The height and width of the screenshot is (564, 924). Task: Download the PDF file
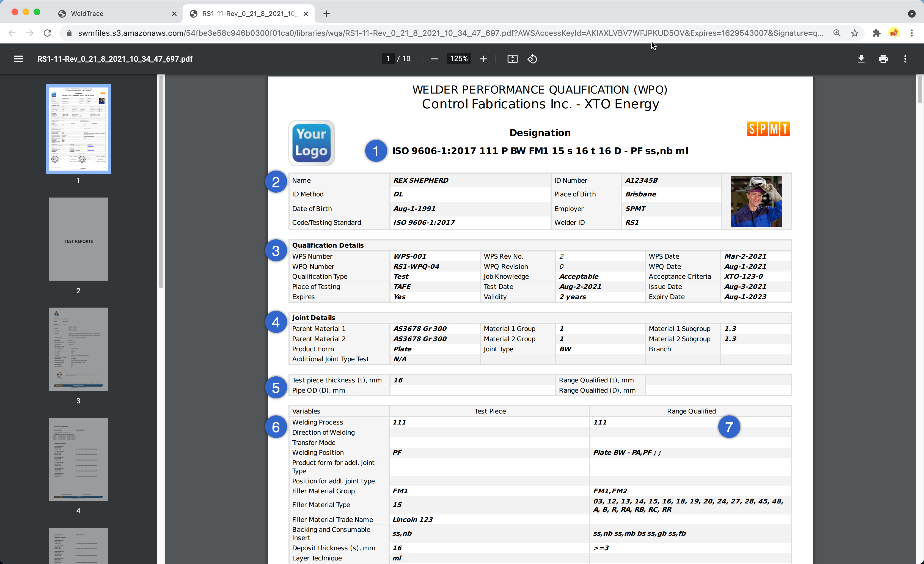click(861, 59)
